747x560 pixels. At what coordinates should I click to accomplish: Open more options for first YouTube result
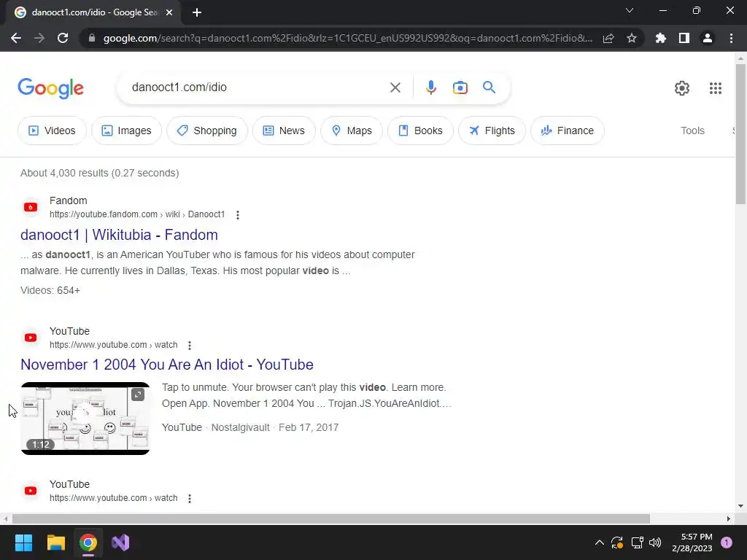pos(190,345)
